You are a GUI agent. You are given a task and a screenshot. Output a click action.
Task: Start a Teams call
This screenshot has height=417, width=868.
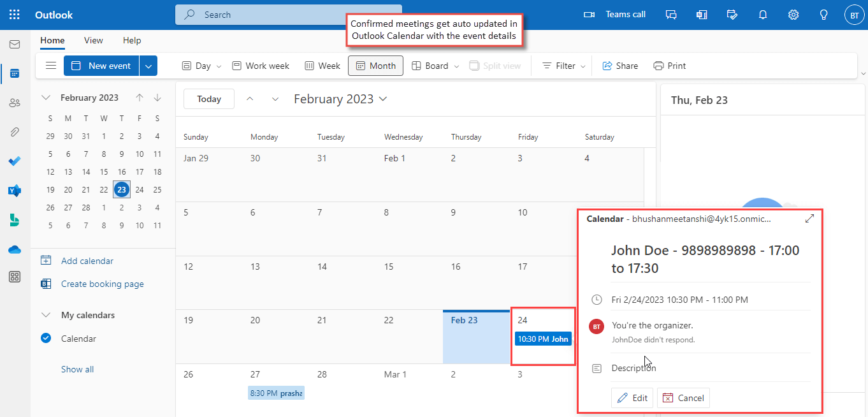(615, 15)
